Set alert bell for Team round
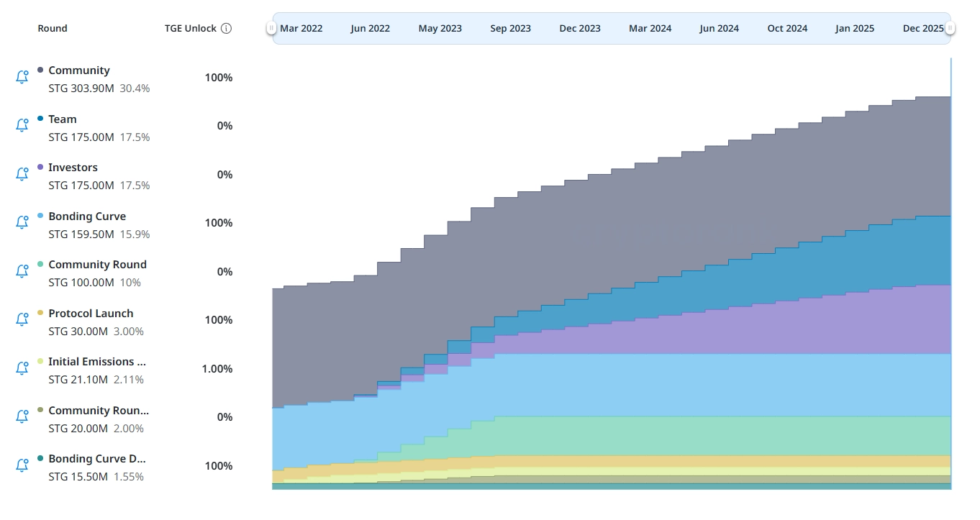 tap(22, 125)
